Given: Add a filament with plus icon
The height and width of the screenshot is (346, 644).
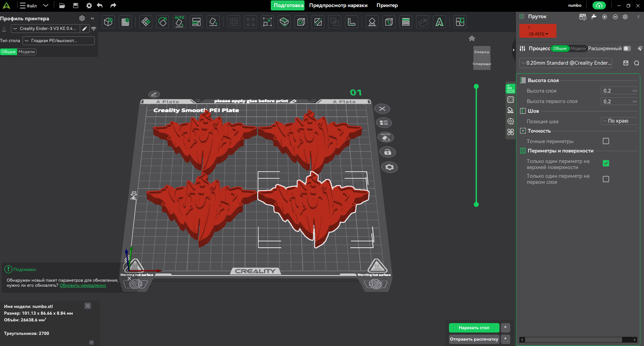Looking at the screenshot, I should click(605, 17).
